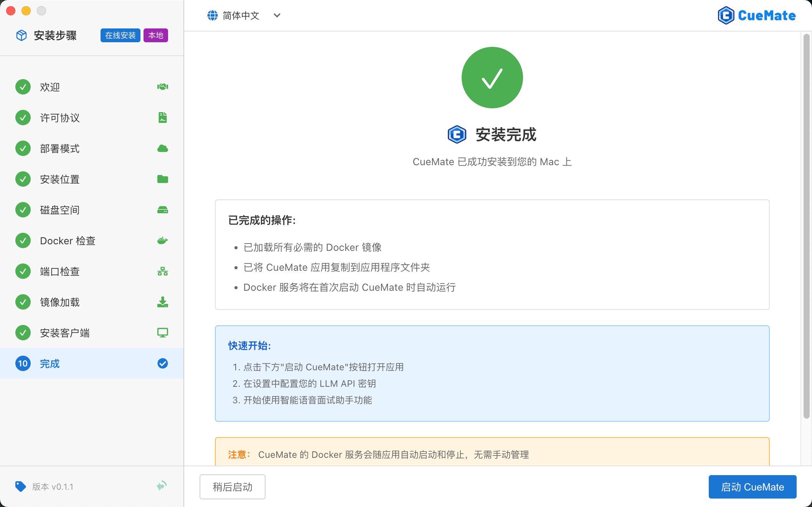Click the folder icon for 安装位置

[163, 179]
